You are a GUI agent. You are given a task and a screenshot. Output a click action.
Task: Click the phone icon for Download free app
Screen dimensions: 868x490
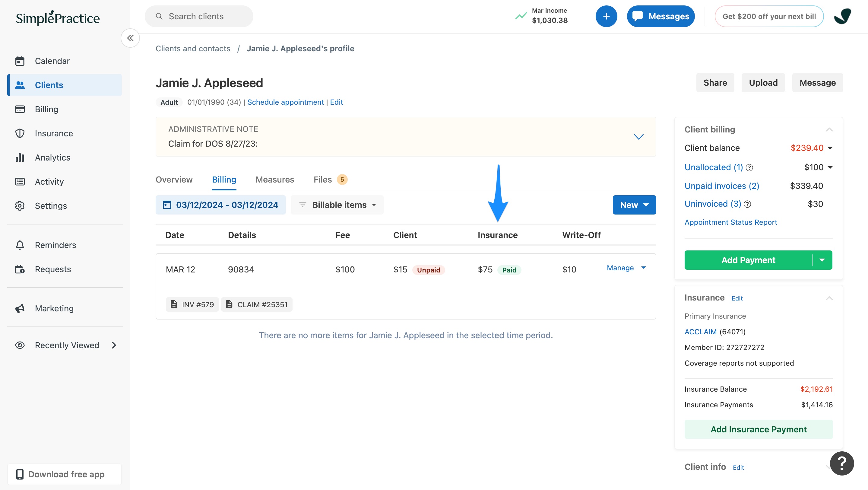point(20,475)
